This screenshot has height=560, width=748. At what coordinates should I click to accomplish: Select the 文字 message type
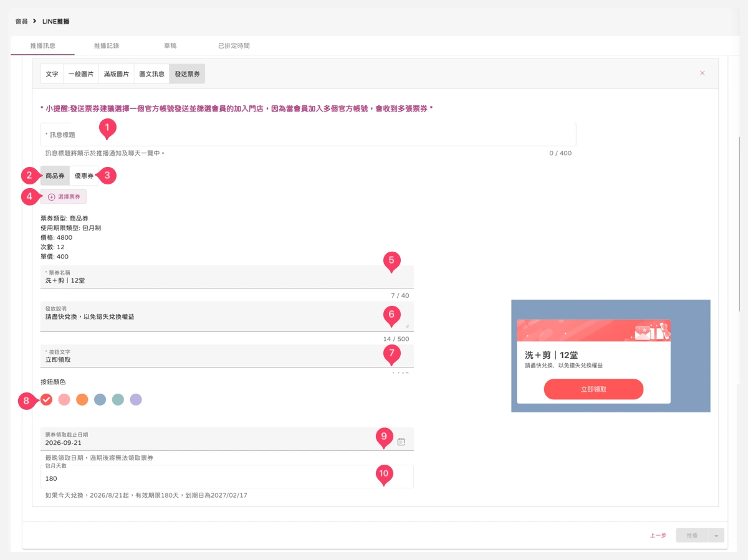pyautogui.click(x=52, y=74)
